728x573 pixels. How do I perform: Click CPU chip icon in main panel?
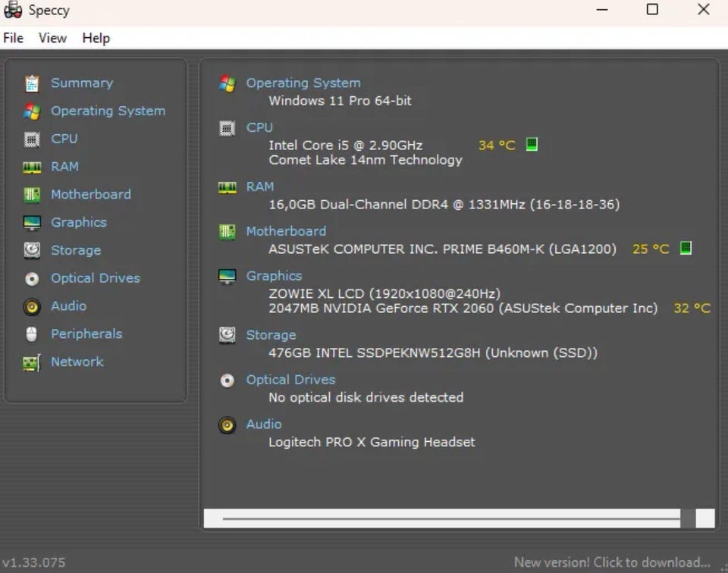(227, 128)
